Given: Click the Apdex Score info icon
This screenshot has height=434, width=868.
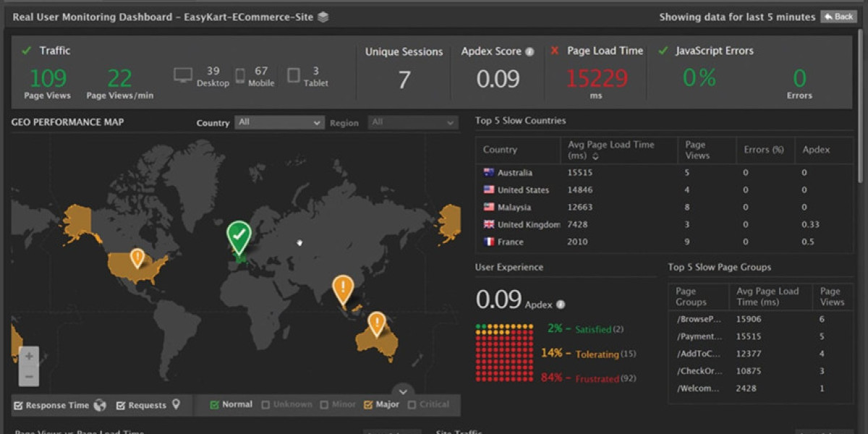Looking at the screenshot, I should [x=529, y=52].
